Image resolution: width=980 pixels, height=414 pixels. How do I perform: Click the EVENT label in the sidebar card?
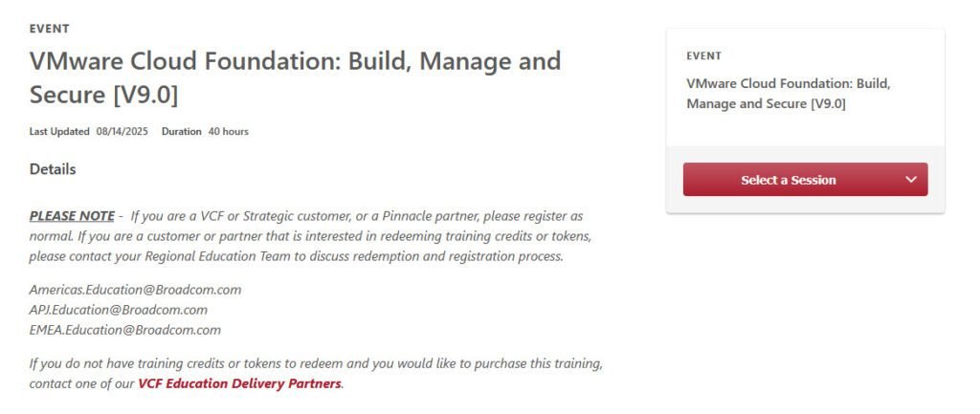click(704, 56)
